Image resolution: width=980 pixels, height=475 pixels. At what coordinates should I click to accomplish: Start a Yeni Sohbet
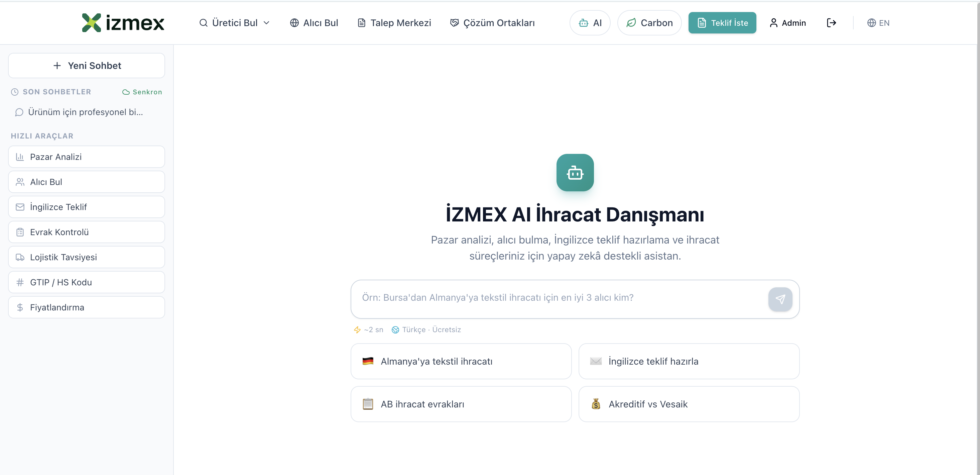86,66
